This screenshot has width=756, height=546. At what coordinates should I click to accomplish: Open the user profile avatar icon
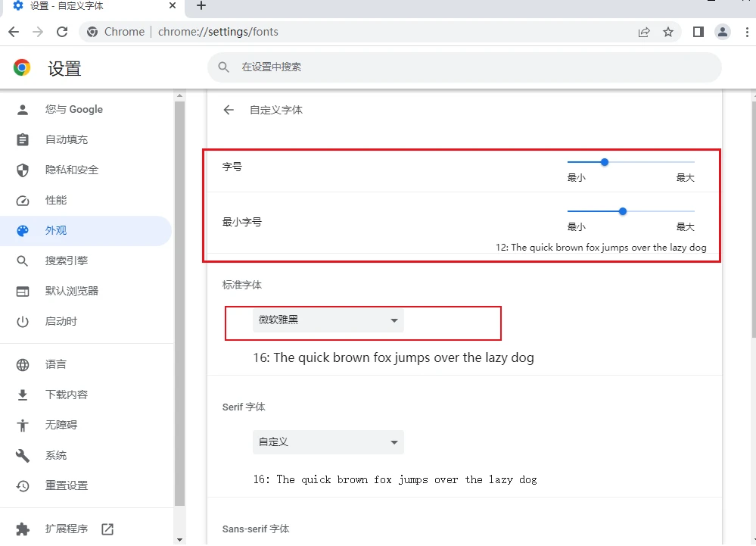coord(723,32)
